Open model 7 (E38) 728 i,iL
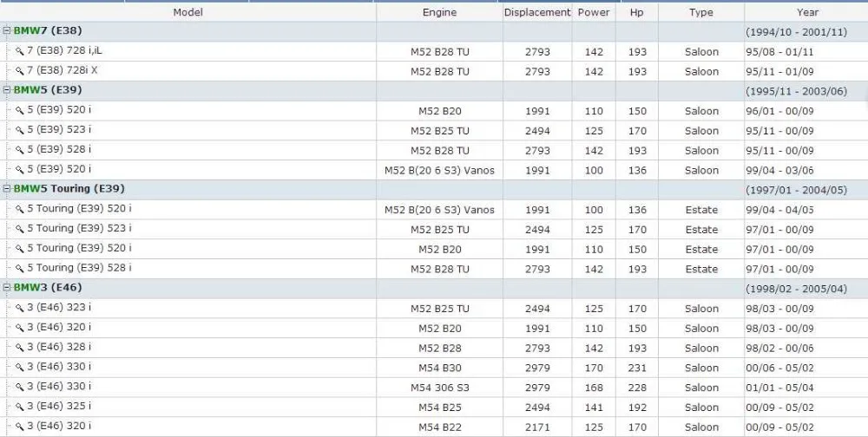The image size is (868, 437). 65,51
